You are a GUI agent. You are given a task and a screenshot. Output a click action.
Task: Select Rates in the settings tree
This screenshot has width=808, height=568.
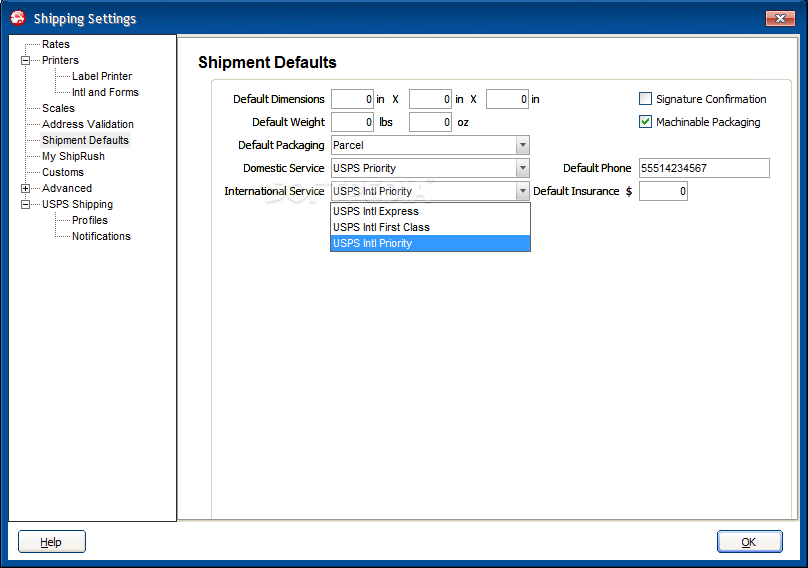coord(56,44)
